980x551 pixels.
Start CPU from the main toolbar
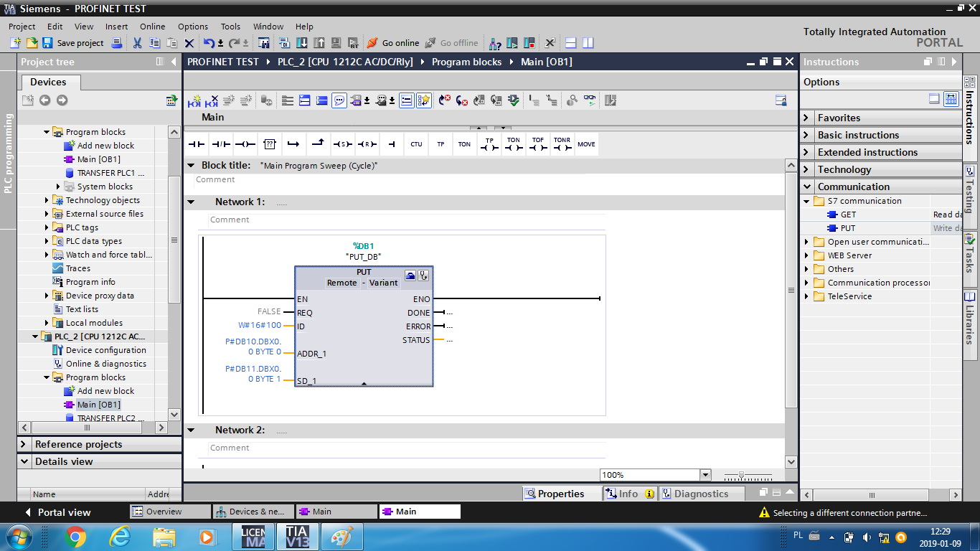[x=512, y=43]
